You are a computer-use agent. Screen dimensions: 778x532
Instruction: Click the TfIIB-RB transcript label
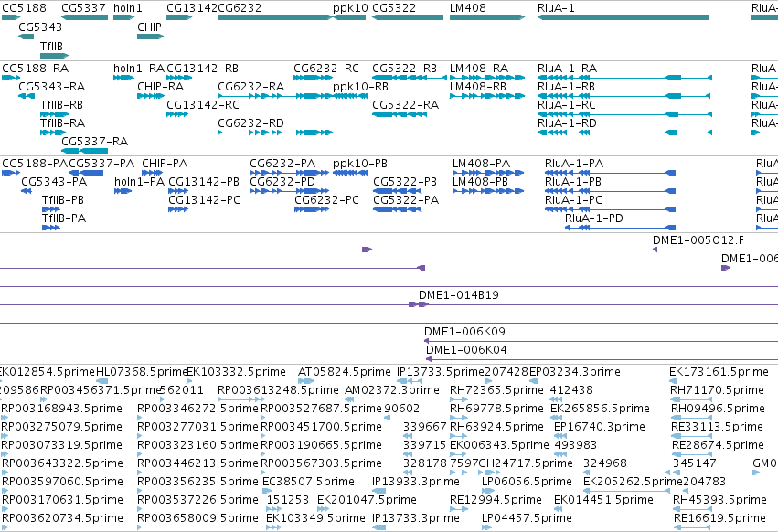click(x=61, y=105)
